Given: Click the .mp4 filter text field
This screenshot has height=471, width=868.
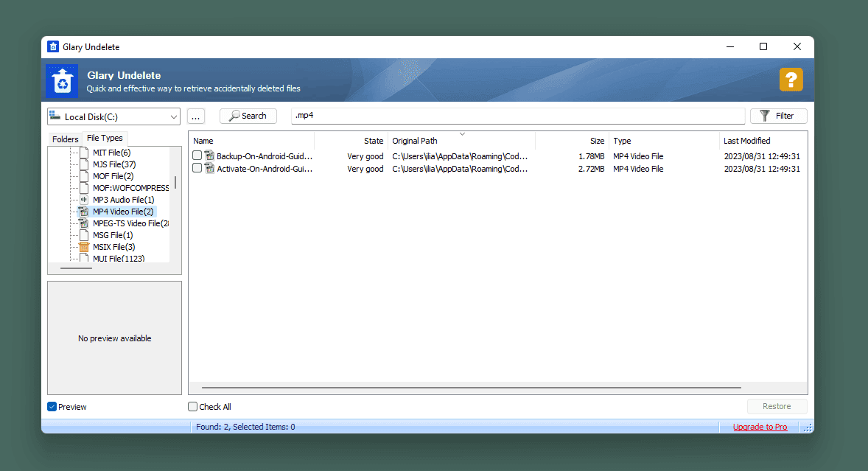Looking at the screenshot, I should 518,116.
